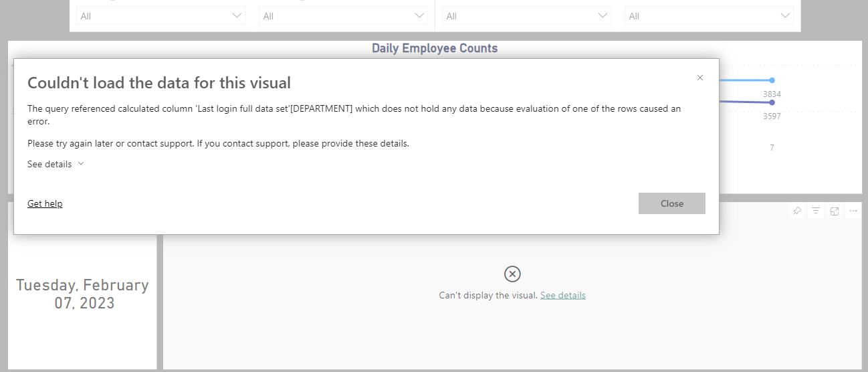This screenshot has height=372, width=868.
Task: Open the third All slicer dropdown from left
Action: pos(526,15)
